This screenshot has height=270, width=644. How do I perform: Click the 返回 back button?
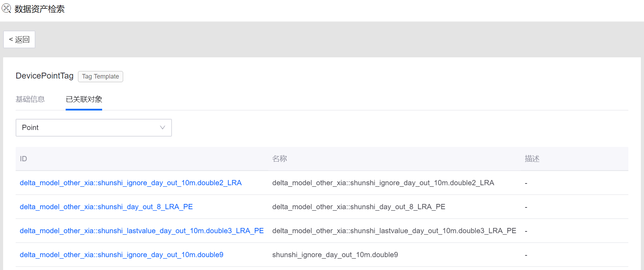tap(19, 40)
